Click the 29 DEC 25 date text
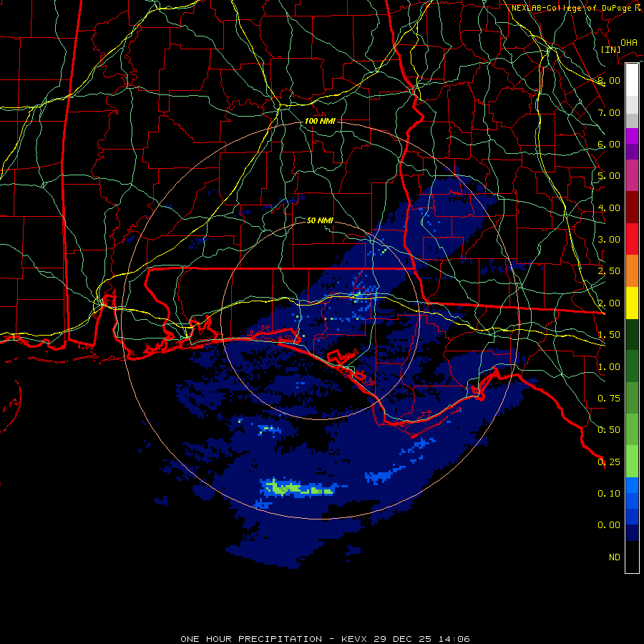The image size is (644, 644). (x=402, y=639)
